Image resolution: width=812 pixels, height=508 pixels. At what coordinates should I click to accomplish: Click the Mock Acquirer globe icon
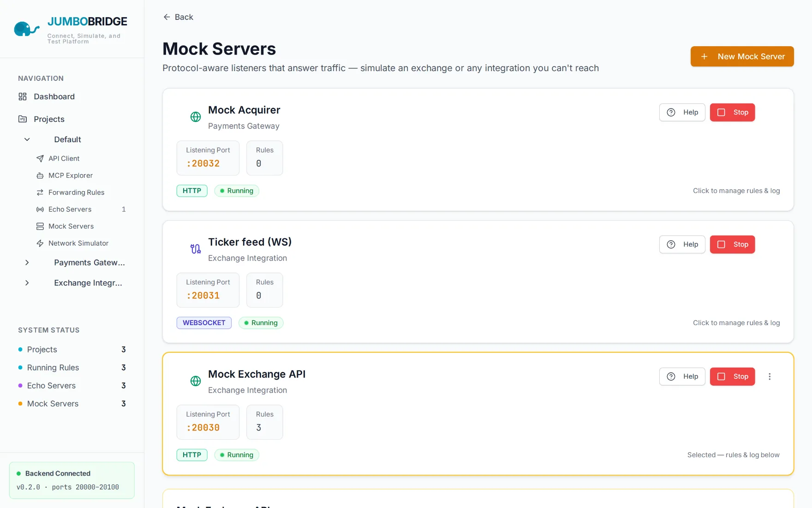(196, 117)
